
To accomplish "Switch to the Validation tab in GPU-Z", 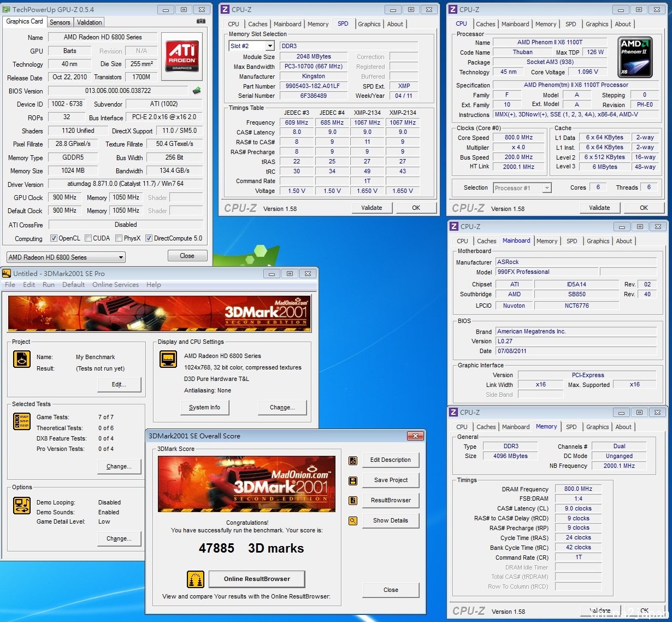I will click(x=89, y=22).
